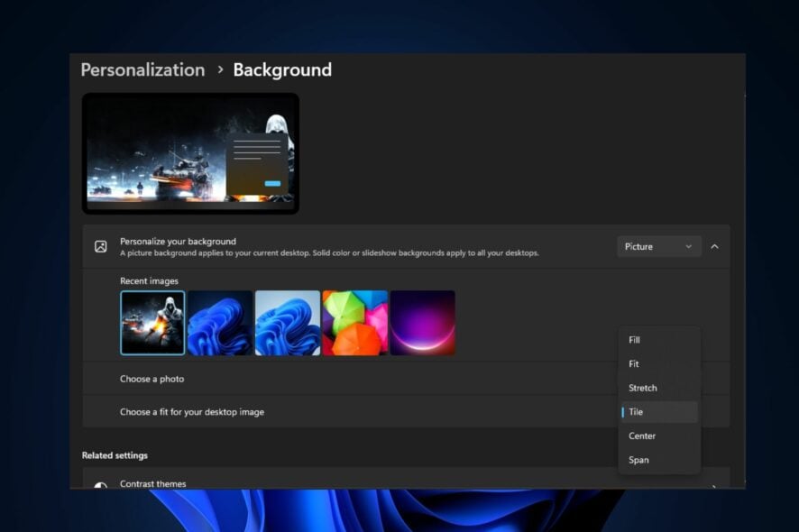Click the Personalize your background title text

(x=178, y=242)
